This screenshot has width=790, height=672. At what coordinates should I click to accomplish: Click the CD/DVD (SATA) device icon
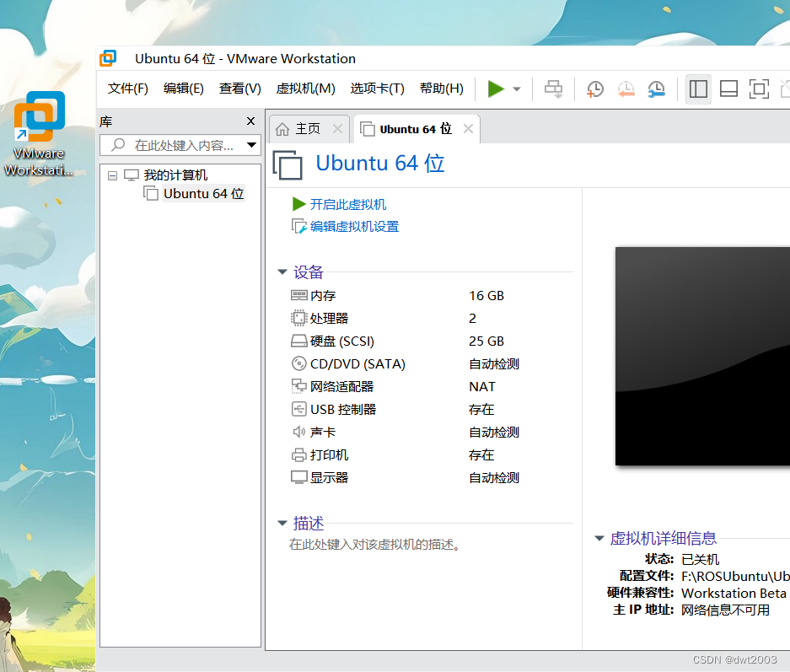click(298, 363)
